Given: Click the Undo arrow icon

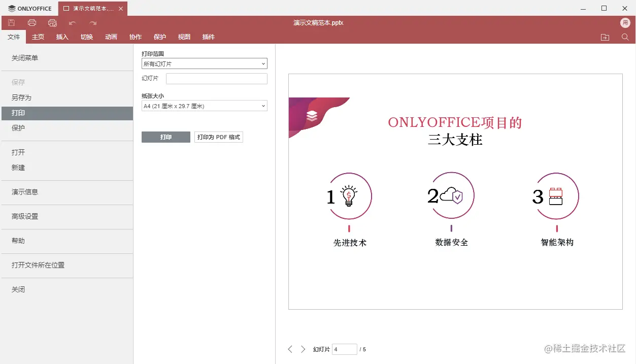Looking at the screenshot, I should (x=74, y=22).
